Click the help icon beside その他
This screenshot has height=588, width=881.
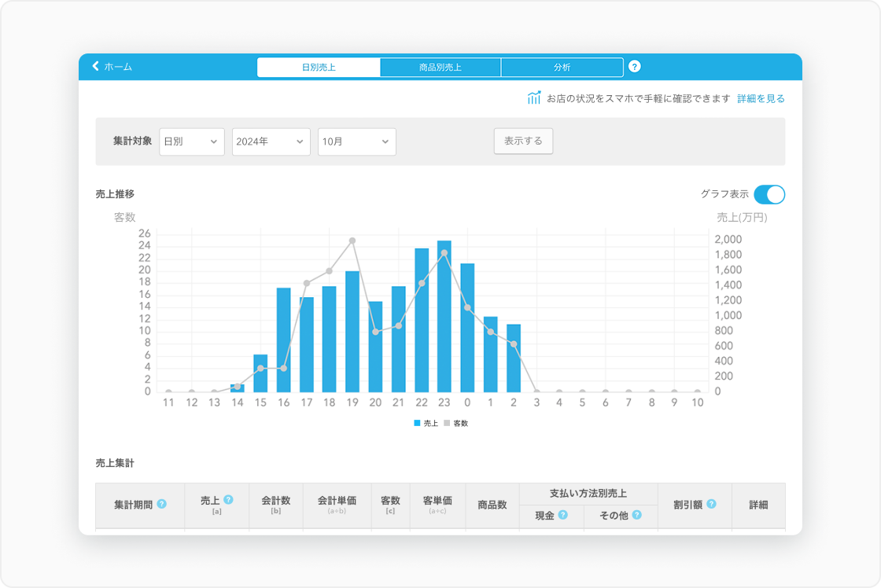636,516
